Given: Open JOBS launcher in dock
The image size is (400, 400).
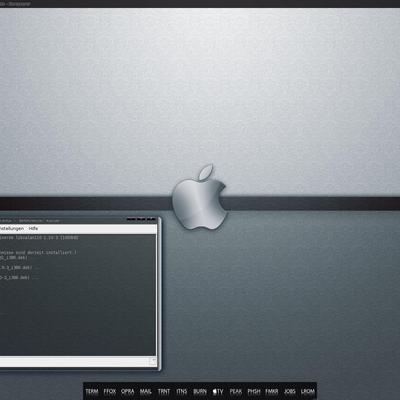Looking at the screenshot, I should pos(290,392).
